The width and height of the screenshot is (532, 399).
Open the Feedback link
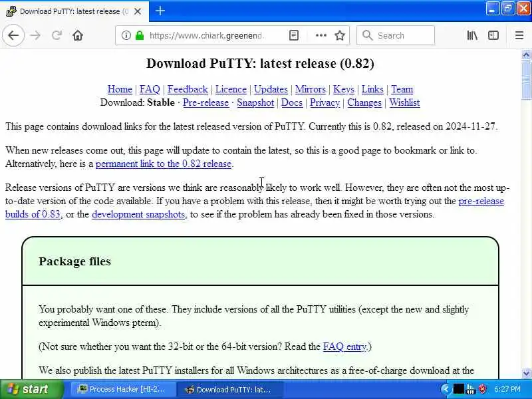pyautogui.click(x=188, y=89)
